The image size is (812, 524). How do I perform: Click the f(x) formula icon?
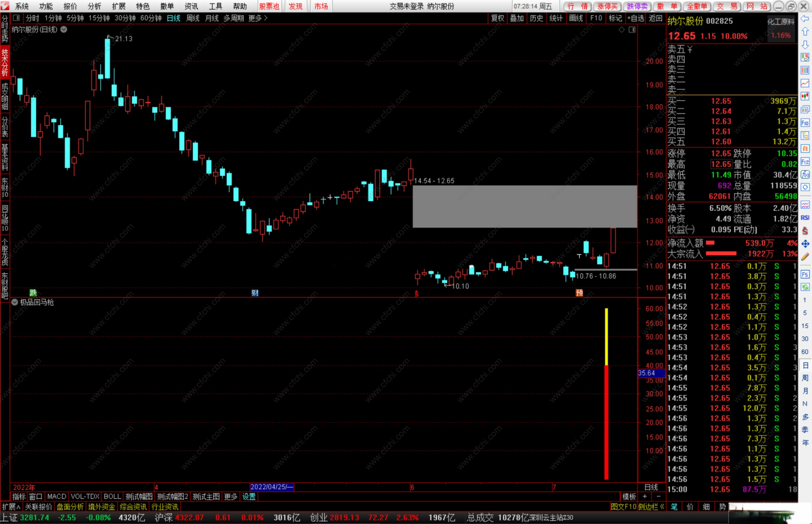click(805, 175)
